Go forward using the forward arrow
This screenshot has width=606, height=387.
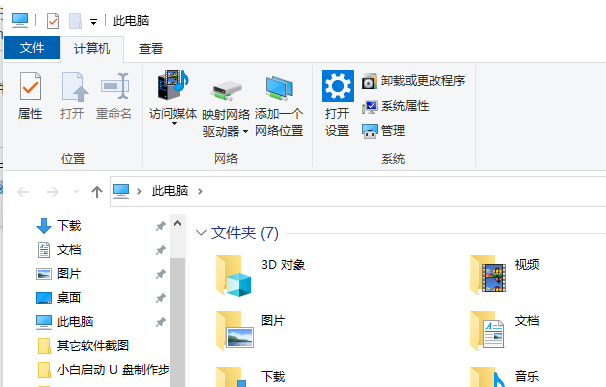tap(53, 192)
